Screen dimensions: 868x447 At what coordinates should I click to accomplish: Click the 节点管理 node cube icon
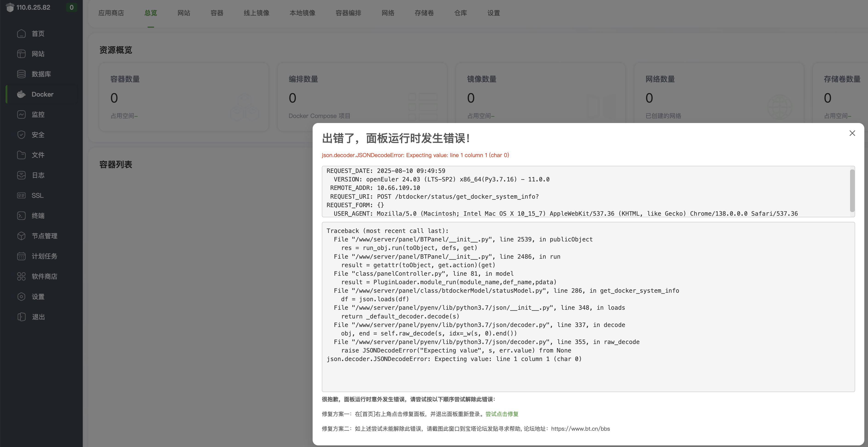pos(21,236)
